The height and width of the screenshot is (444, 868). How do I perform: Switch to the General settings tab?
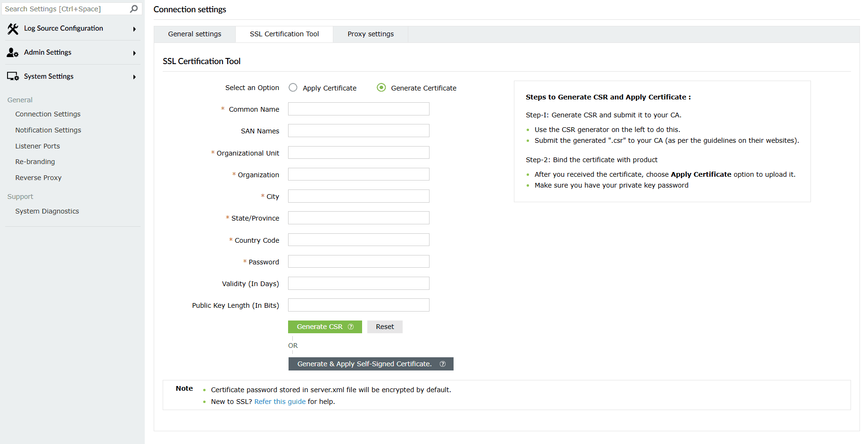pos(195,34)
